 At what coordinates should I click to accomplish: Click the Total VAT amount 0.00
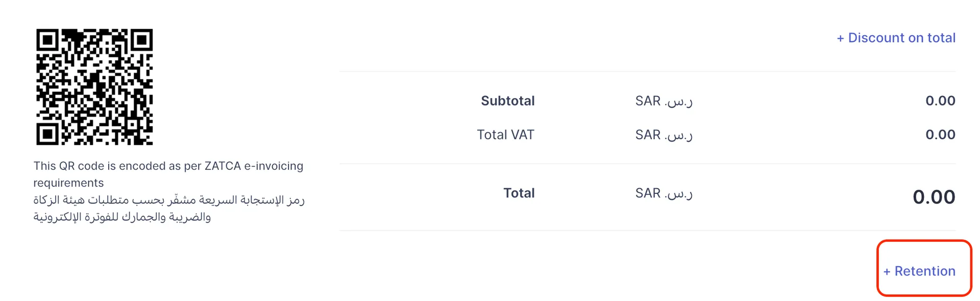[940, 135]
